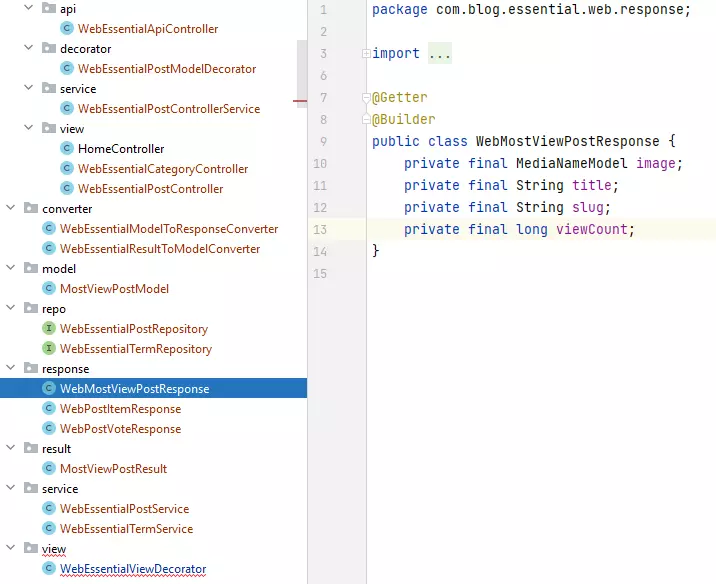Click the MostViewPostModel class icon
The image size is (716, 584).
point(49,289)
